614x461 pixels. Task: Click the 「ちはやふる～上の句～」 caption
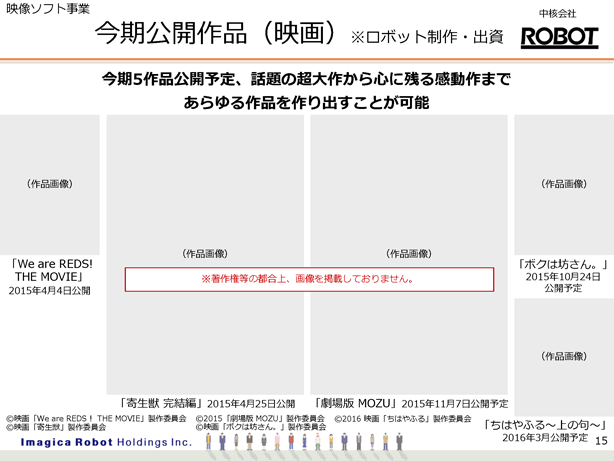click(545, 425)
